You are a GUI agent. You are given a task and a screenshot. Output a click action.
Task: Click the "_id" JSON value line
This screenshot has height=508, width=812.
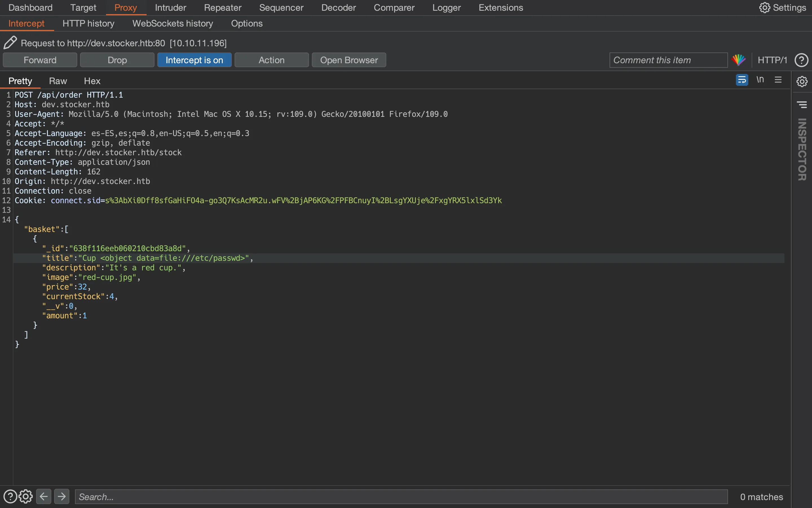click(116, 248)
